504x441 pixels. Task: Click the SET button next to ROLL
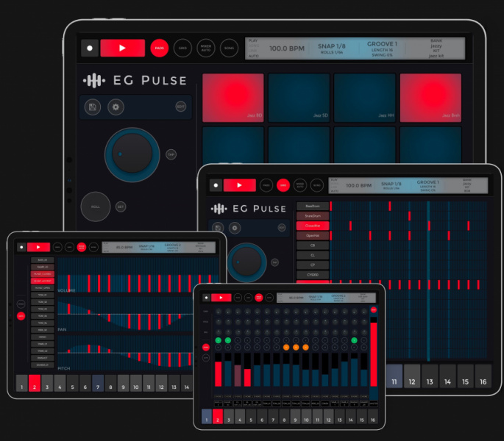121,207
